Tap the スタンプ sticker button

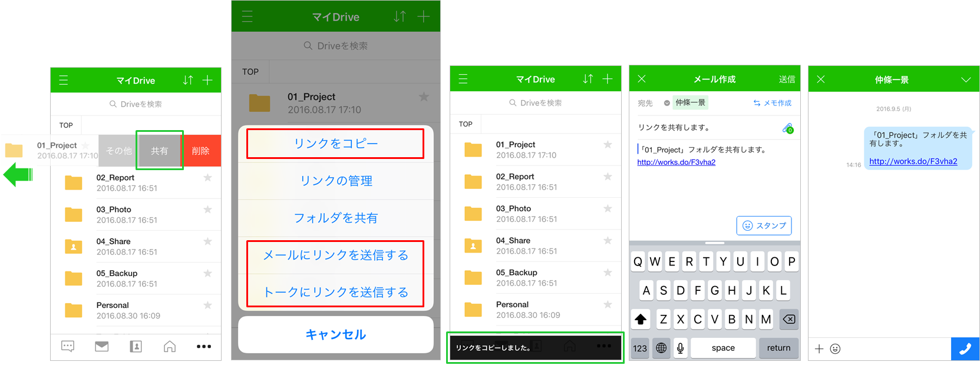pyautogui.click(x=764, y=225)
